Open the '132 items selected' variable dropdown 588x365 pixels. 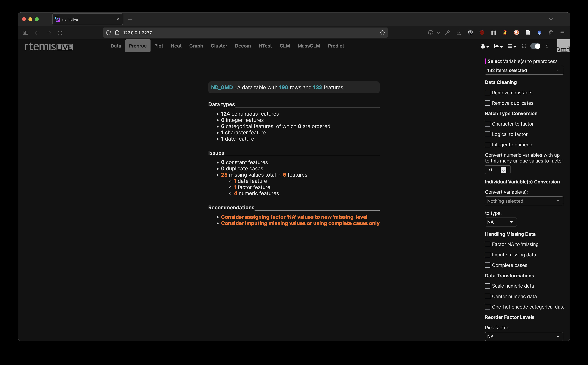coord(524,70)
